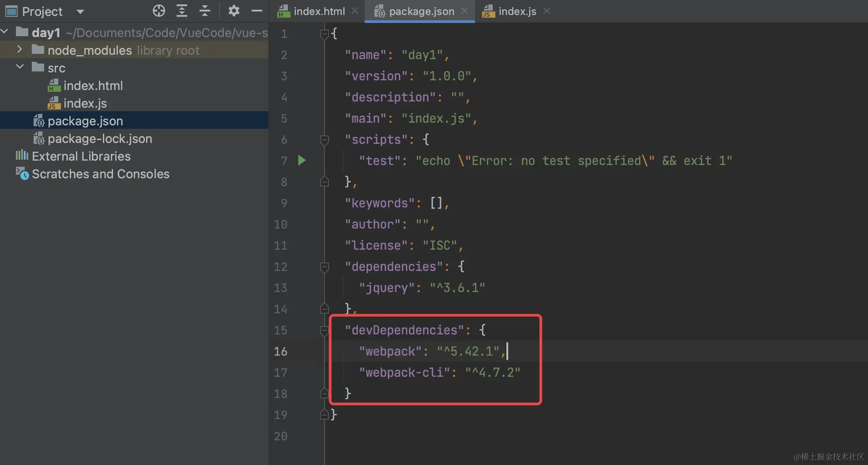868x465 pixels.
Task: Click the package-lock.json file icon in tree
Action: [39, 139]
